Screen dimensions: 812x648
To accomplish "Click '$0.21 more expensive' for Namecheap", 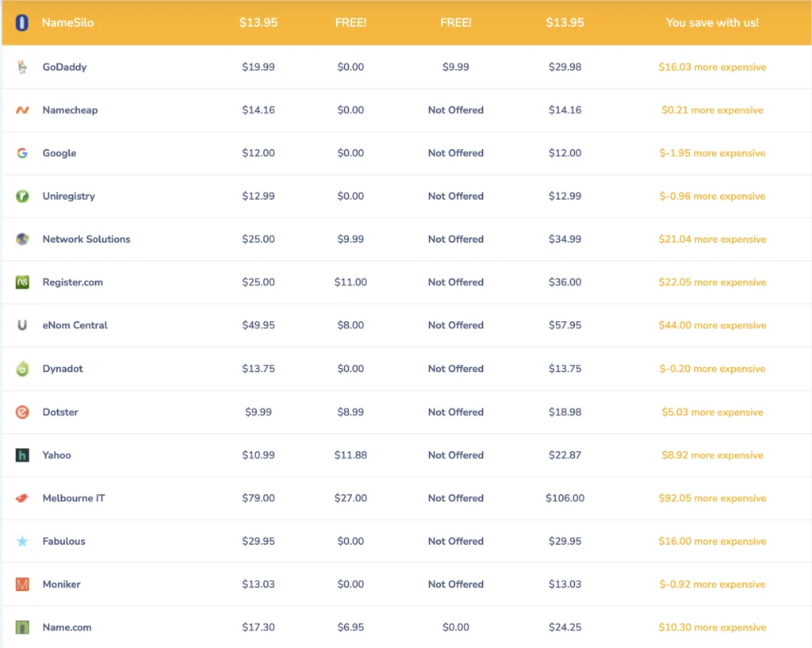I will 713,109.
